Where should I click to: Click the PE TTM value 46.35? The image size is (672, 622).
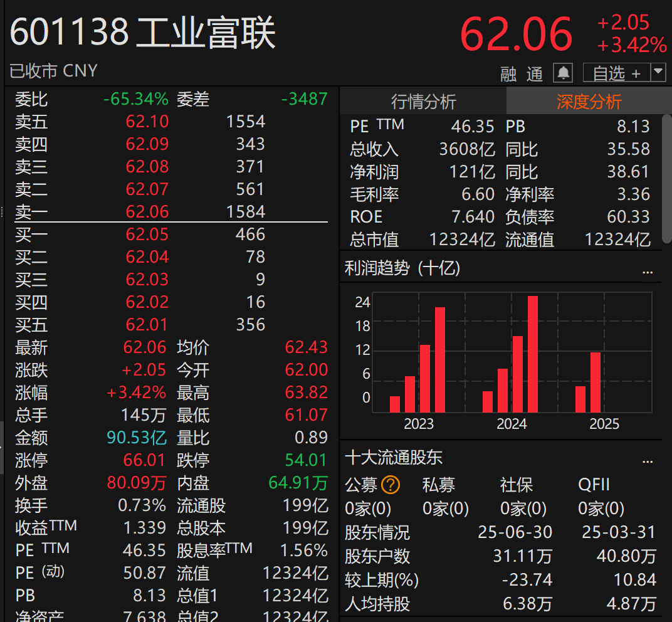(x=471, y=126)
